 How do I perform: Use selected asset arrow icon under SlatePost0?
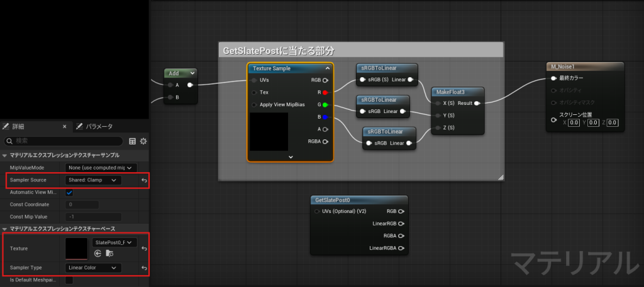tap(97, 254)
